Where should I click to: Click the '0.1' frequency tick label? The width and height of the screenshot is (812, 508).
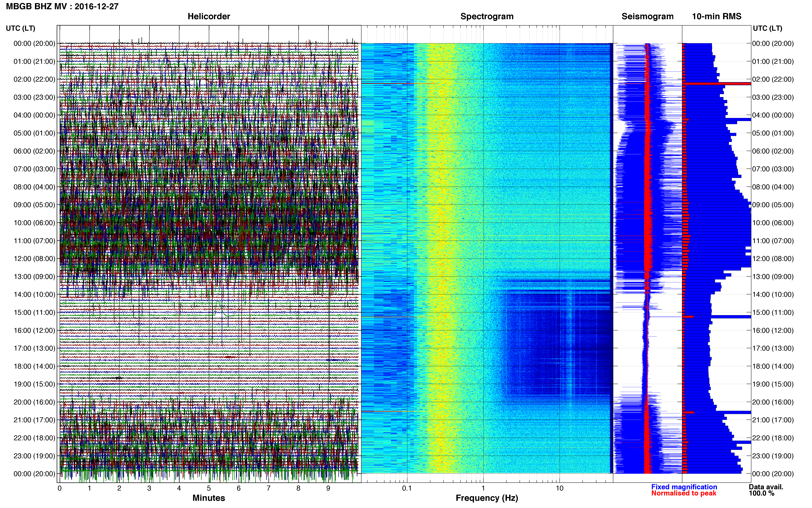pyautogui.click(x=407, y=488)
